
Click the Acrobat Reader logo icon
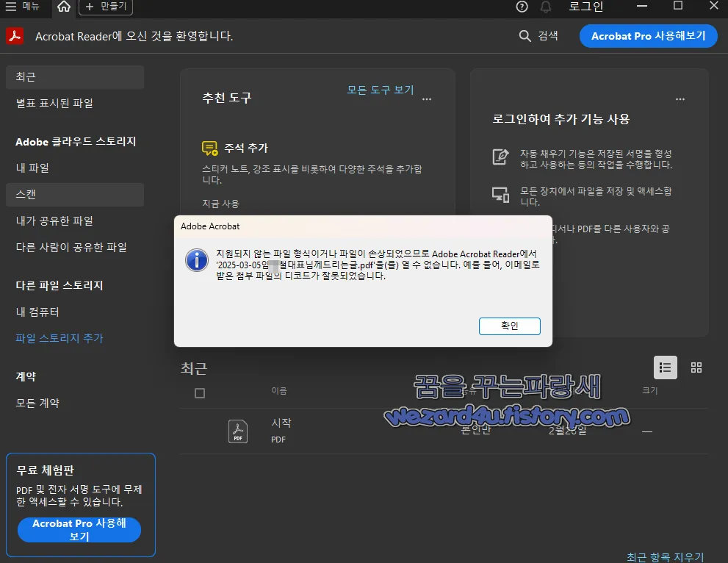pos(14,36)
